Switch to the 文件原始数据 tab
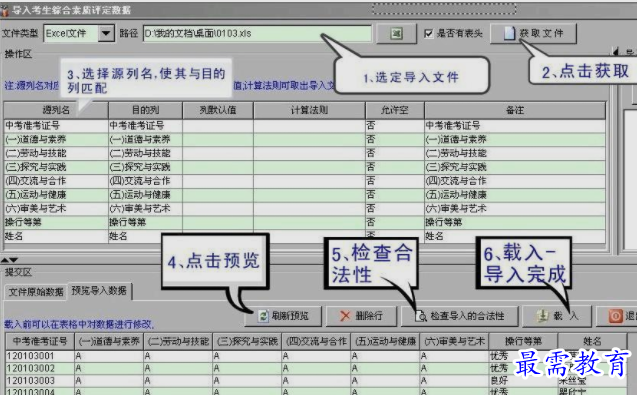The height and width of the screenshot is (395, 637). click(36, 292)
